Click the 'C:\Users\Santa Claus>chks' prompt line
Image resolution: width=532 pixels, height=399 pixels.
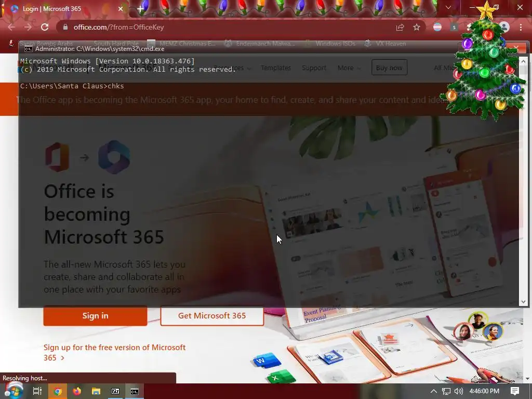pos(72,86)
